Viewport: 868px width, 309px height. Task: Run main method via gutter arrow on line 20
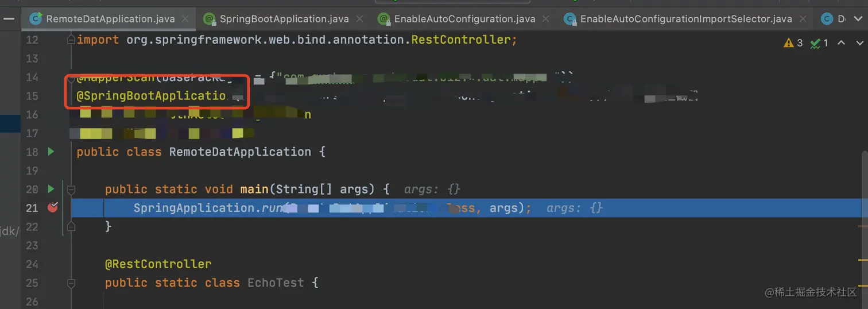(51, 189)
